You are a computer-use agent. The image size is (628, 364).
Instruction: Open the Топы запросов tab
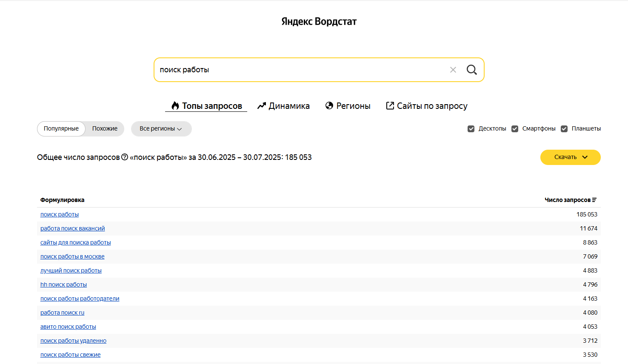pos(206,106)
